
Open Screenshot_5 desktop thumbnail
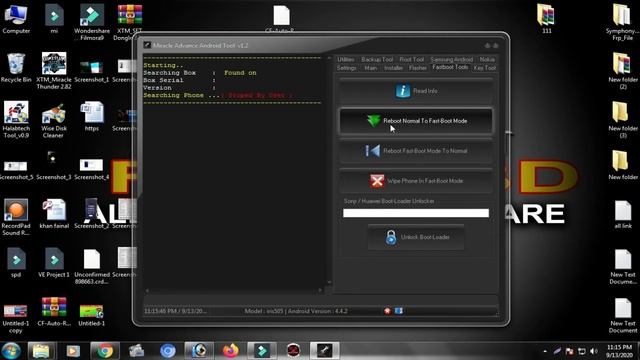(16, 169)
